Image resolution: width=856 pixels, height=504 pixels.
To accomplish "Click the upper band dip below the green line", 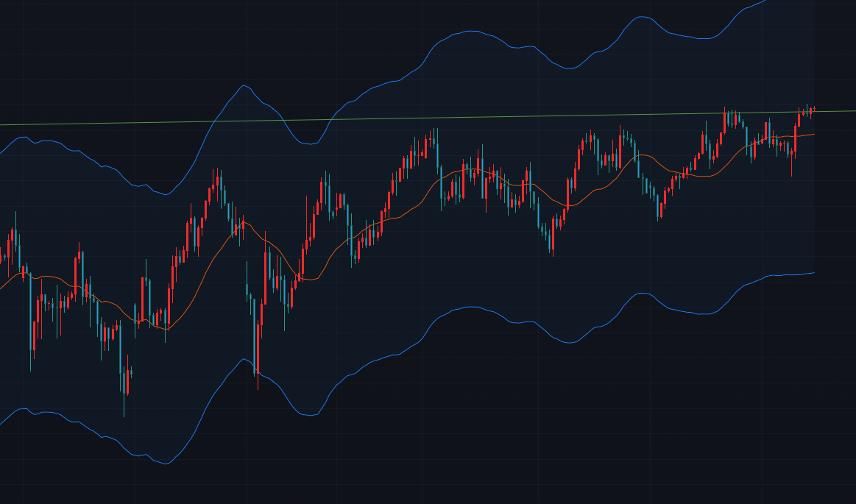I will click(309, 143).
